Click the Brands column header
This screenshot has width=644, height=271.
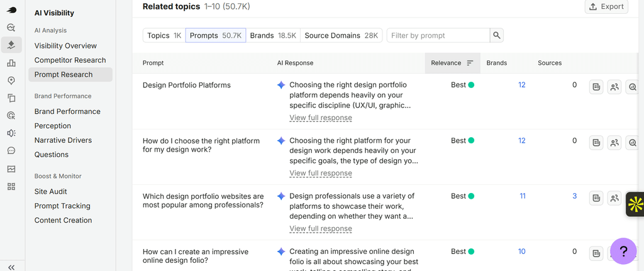pos(497,63)
